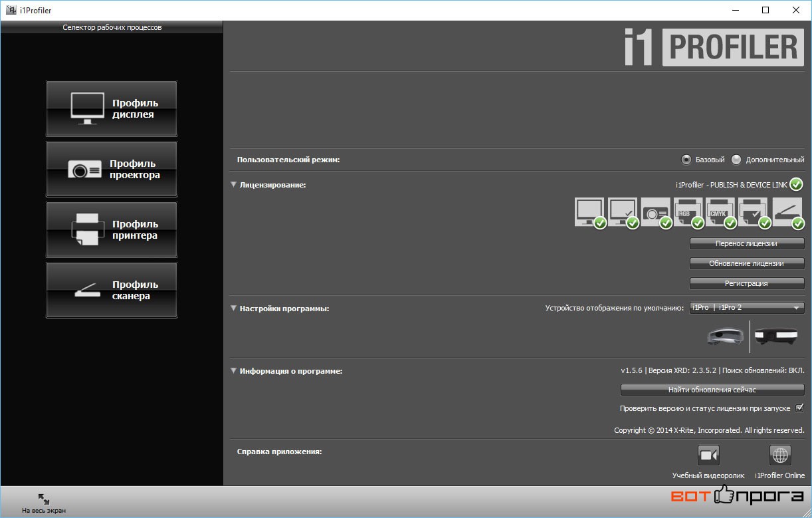Click the display profiling license icon
This screenshot has width=812, height=518.
click(589, 213)
